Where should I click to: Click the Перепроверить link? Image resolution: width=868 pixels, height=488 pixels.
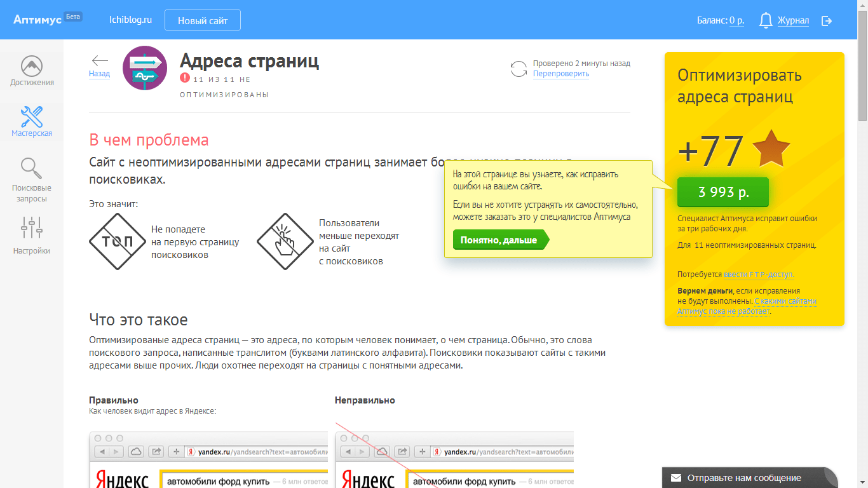[561, 74]
